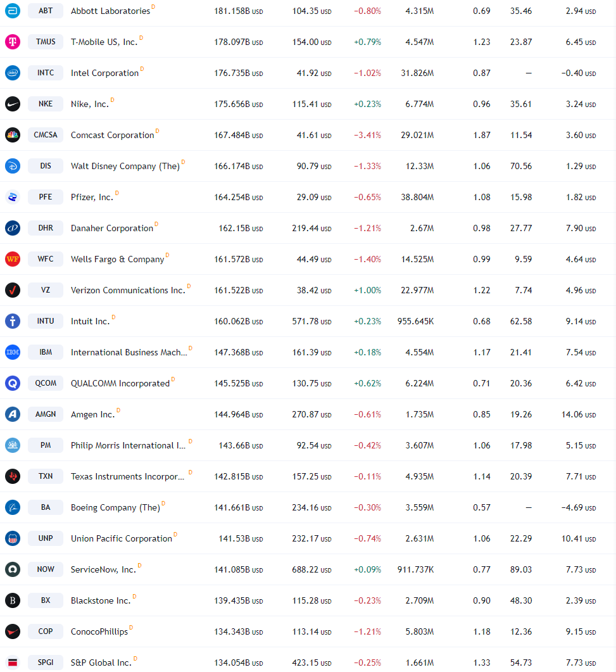Open the PFE ticker badge

(x=46, y=197)
